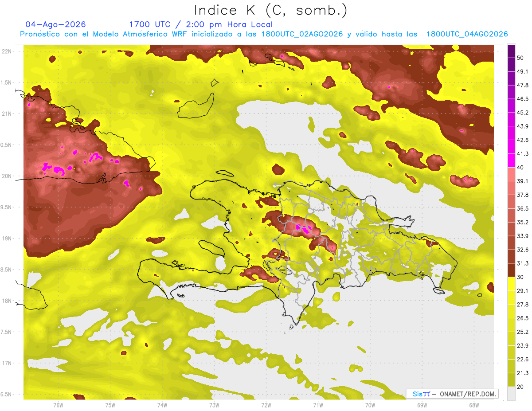This screenshot has width=532, height=411.
Task: Click the "19N" latitude label
Action: pyautogui.click(x=8, y=238)
